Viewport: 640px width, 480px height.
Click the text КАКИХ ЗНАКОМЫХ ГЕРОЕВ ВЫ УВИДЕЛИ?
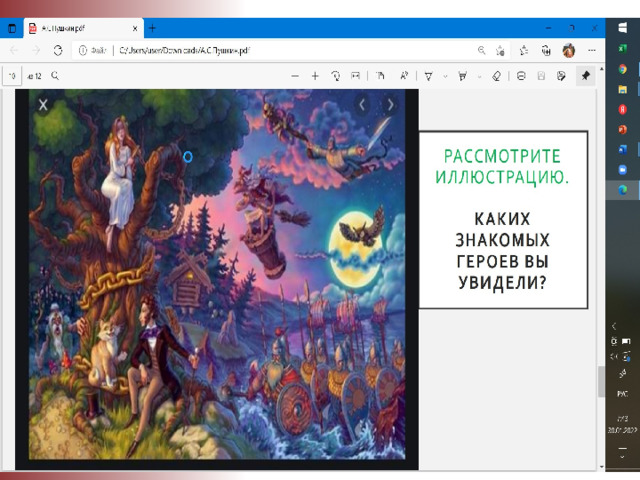coord(502,251)
